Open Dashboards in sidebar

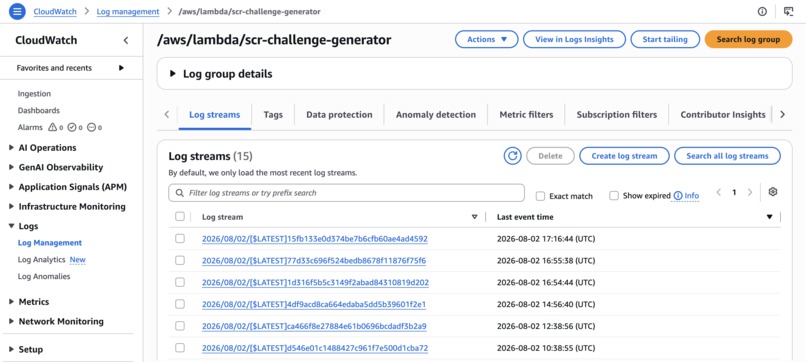pyautogui.click(x=39, y=111)
